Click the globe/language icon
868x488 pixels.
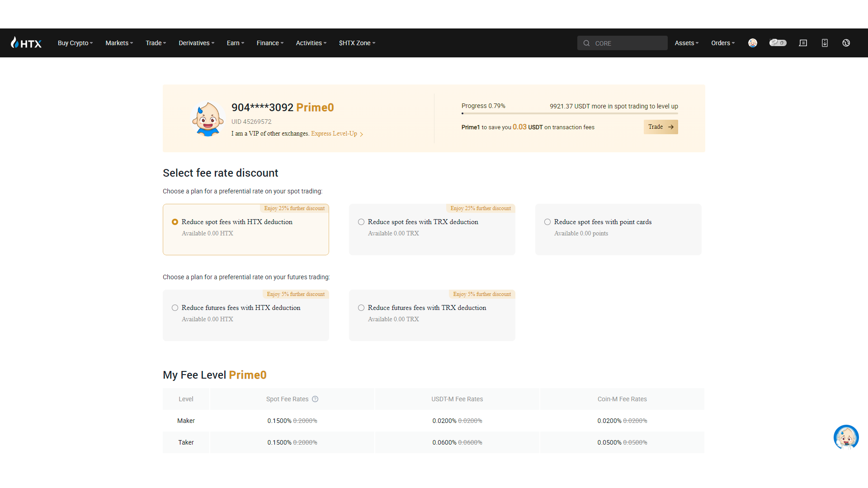[846, 43]
